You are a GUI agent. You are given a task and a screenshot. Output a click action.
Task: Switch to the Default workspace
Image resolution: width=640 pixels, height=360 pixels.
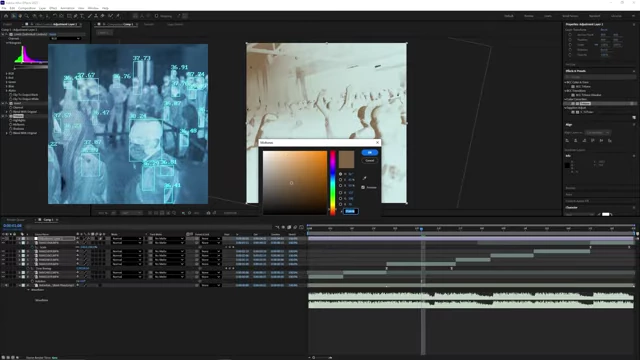pyautogui.click(x=509, y=16)
